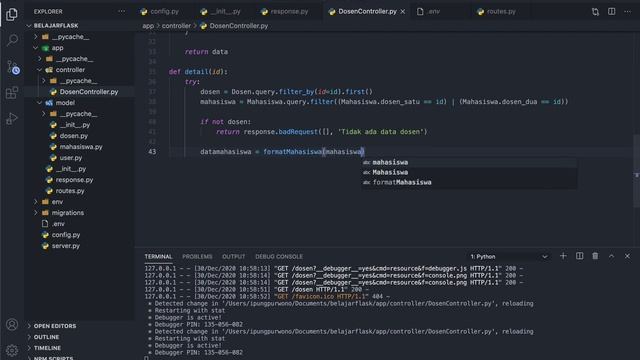Open mahasiswa.py in model folder
Viewport: 640px width, 360px height.
tap(81, 147)
